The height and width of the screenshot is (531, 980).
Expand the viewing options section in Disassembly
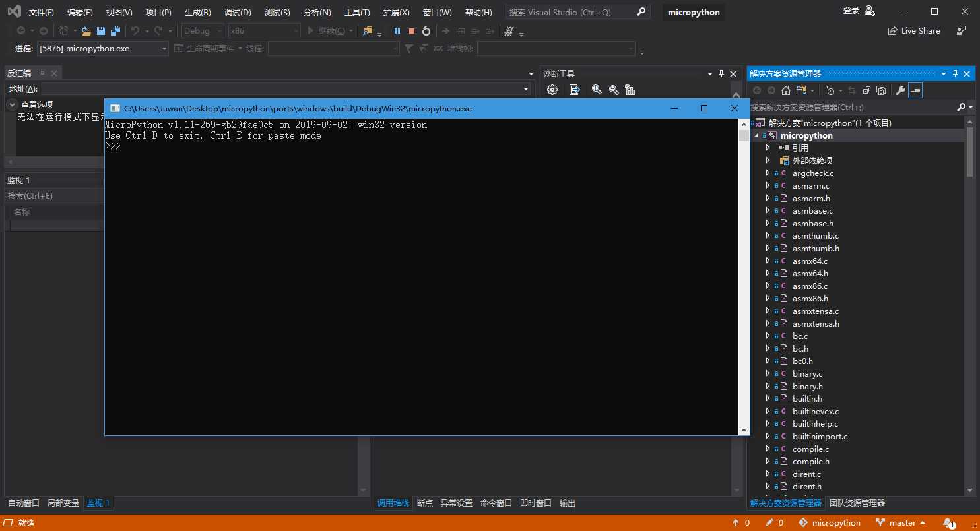[13, 104]
